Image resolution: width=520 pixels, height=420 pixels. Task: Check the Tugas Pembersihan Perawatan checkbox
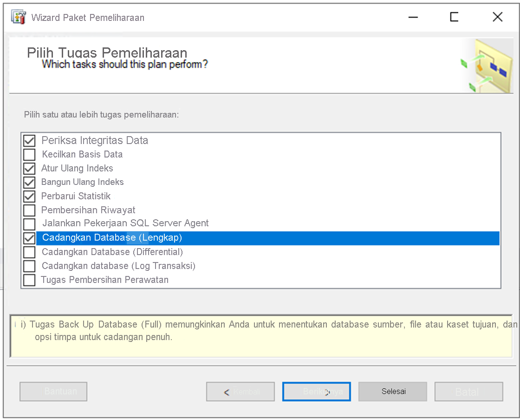[29, 280]
